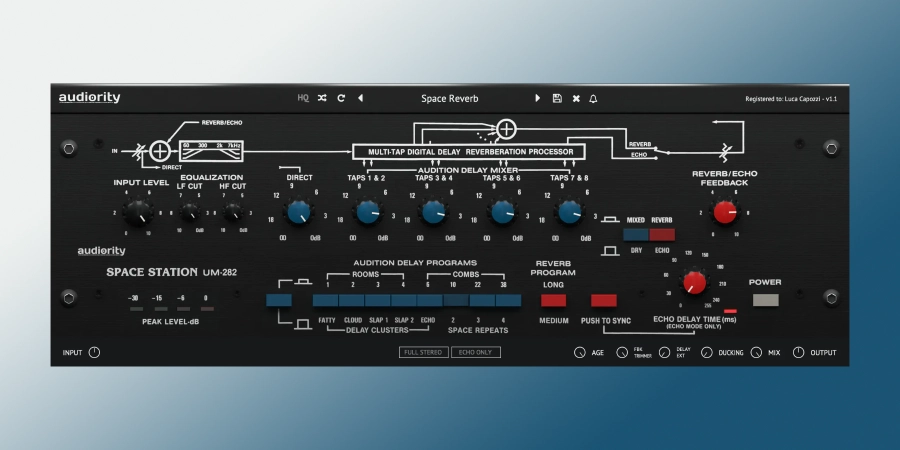Click the 'SPACE STATION UM-282' label
Image resolution: width=900 pixels, height=450 pixels.
coord(171,272)
